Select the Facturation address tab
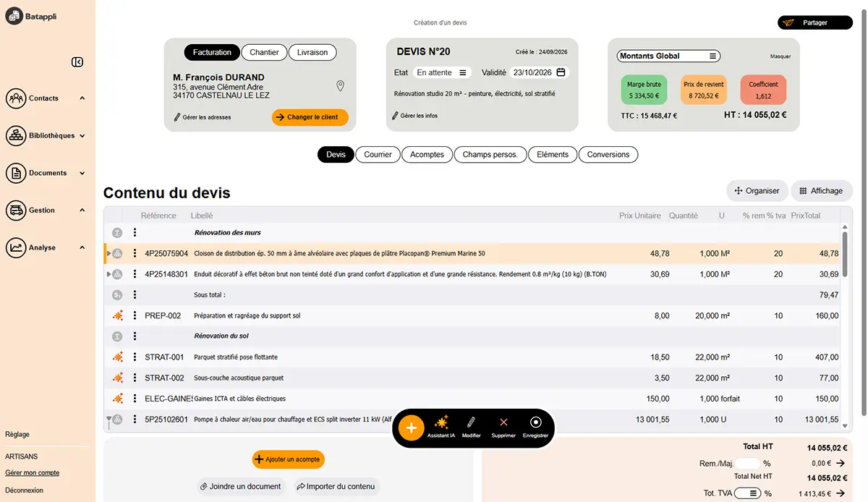This screenshot has width=868, height=502. pos(212,52)
